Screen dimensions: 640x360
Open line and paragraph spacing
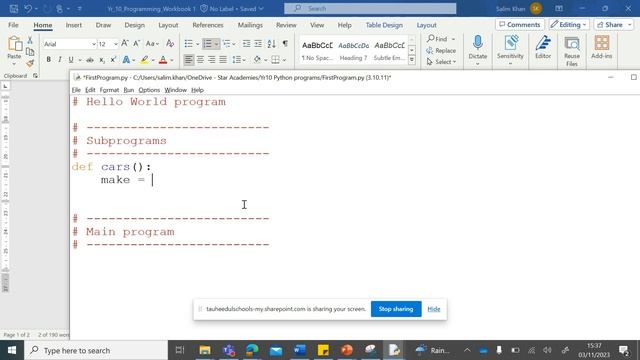239,60
